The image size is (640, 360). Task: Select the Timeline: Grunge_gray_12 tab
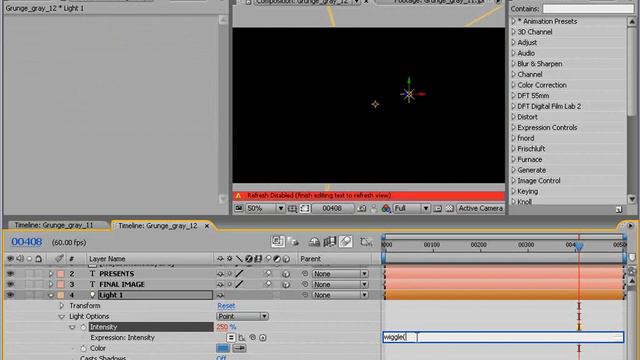(x=158, y=226)
